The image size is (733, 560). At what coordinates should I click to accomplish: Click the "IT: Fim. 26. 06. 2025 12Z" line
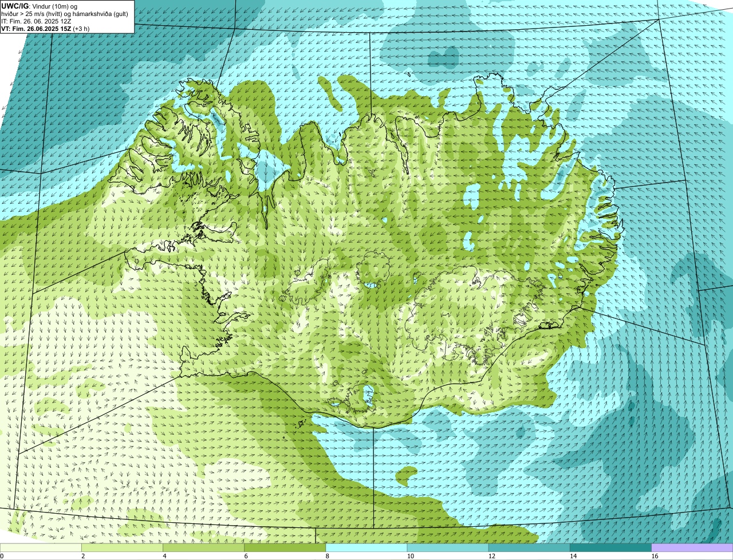[x=36, y=21]
